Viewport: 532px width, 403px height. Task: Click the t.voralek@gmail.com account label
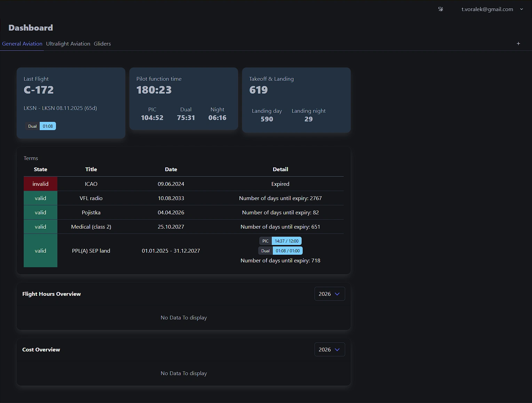487,9
